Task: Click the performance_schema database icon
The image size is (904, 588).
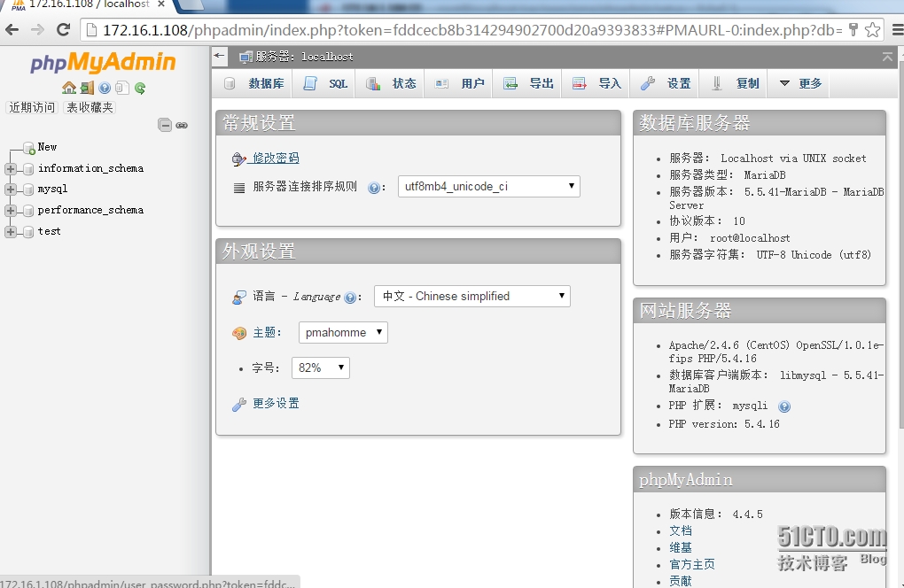Action: tap(28, 211)
